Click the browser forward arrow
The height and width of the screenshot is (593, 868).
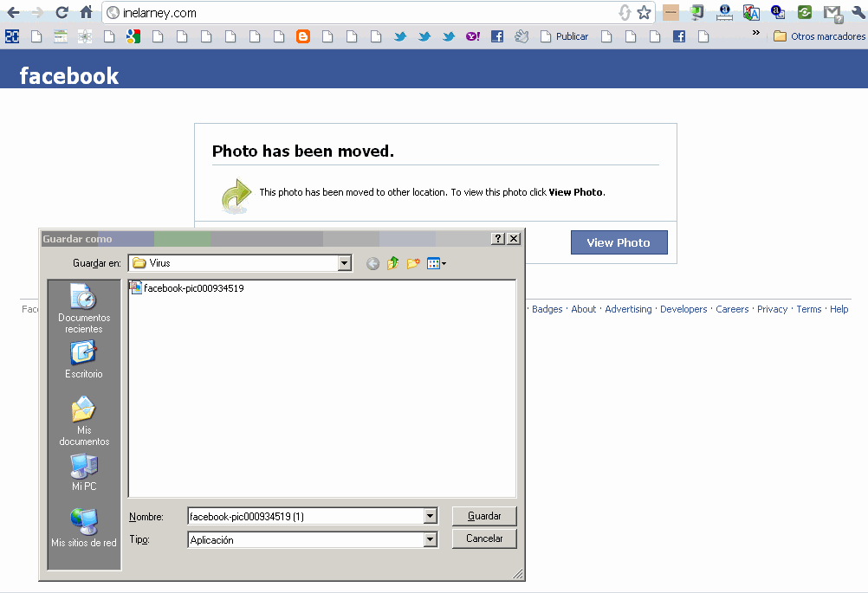coord(37,12)
